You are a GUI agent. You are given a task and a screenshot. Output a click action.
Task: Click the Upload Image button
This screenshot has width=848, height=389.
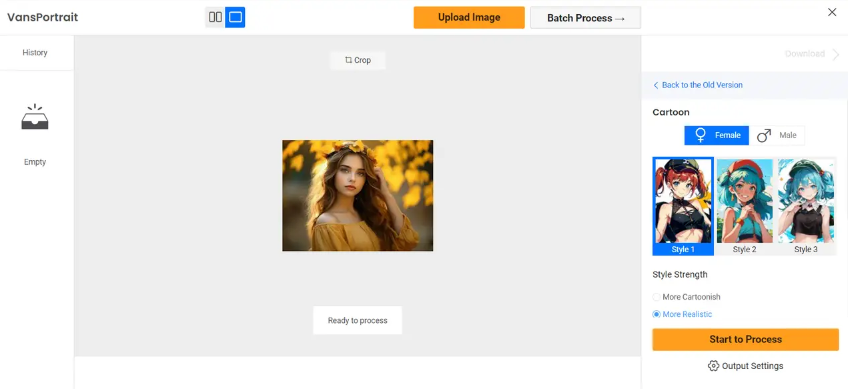click(x=469, y=17)
